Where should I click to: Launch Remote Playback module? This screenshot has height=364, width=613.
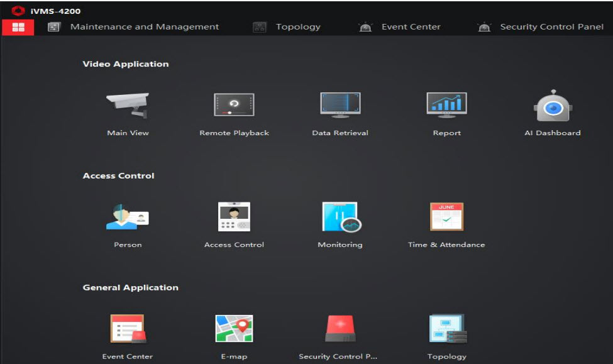(234, 105)
